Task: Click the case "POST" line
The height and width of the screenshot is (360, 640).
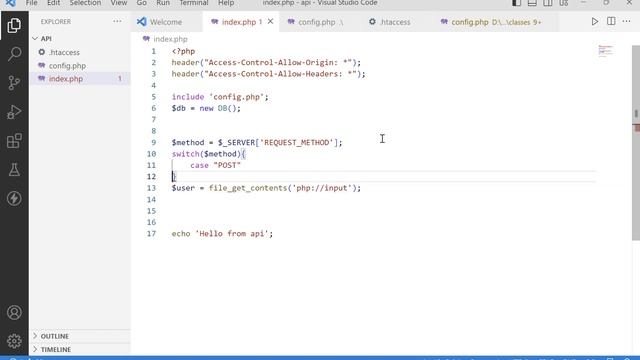Action: pyautogui.click(x=216, y=165)
